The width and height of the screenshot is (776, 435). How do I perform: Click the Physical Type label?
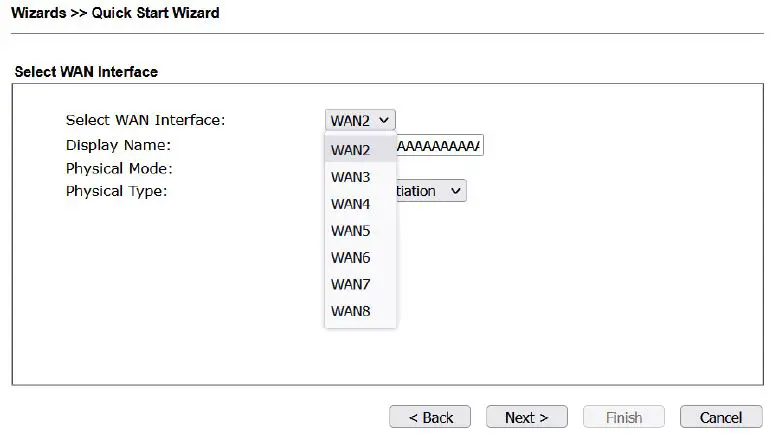click(116, 191)
